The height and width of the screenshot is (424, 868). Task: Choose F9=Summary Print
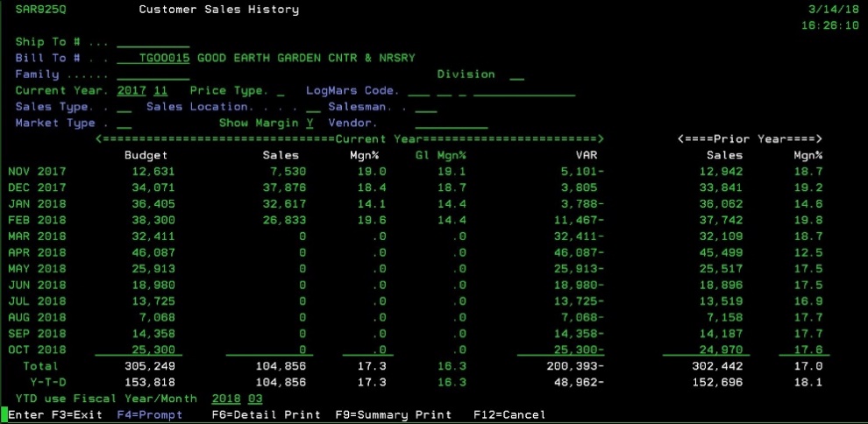(393, 414)
